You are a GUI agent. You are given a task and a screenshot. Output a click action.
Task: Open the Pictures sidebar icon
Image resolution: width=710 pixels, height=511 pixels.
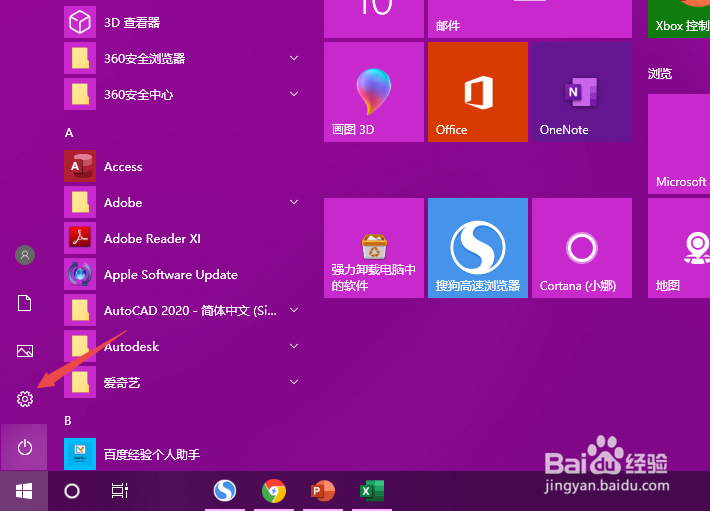[25, 351]
